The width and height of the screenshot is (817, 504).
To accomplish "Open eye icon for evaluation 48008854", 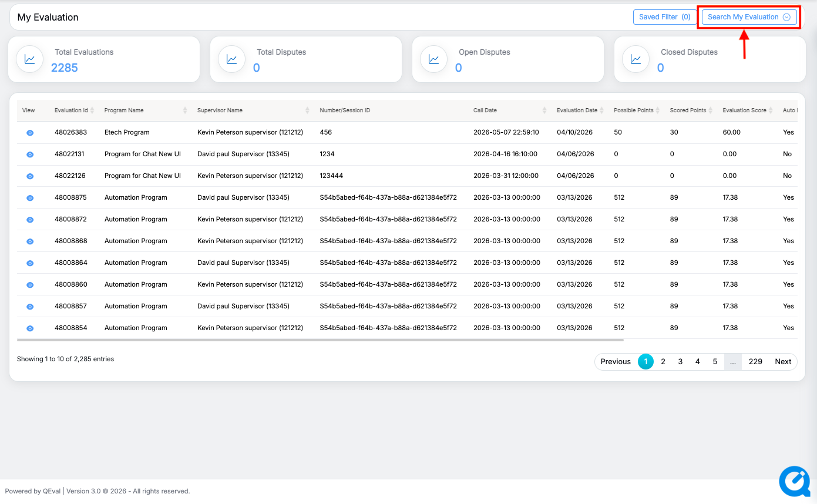I will (30, 328).
